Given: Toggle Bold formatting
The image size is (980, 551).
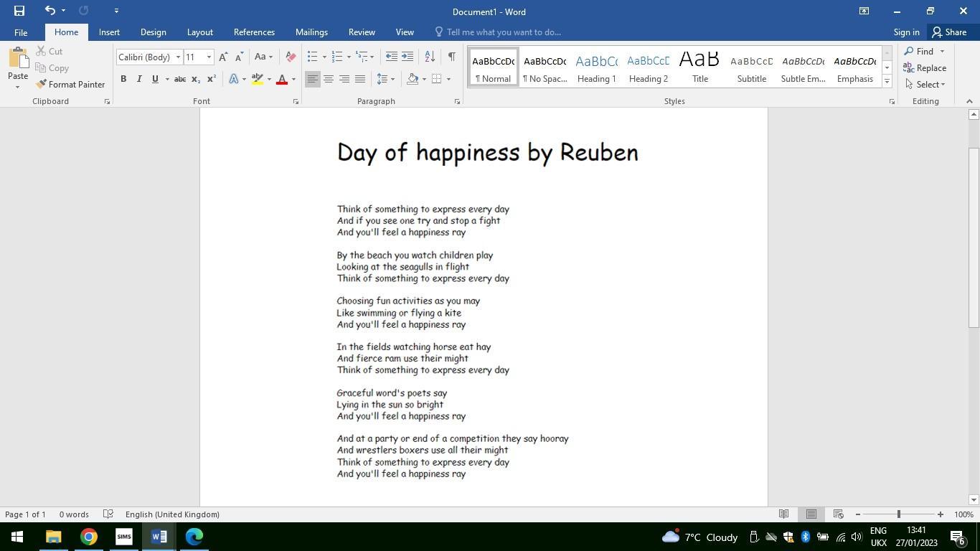Looking at the screenshot, I should click(x=123, y=79).
